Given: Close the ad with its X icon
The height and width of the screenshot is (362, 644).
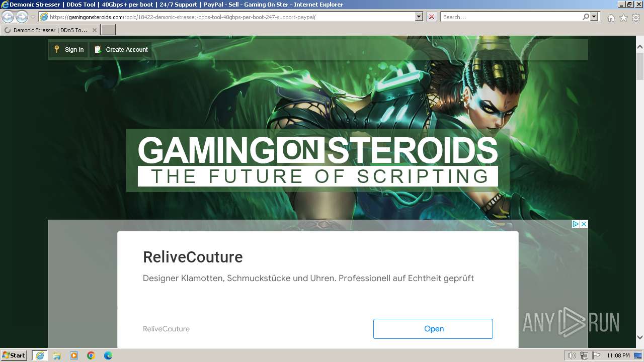Looking at the screenshot, I should [x=584, y=224].
